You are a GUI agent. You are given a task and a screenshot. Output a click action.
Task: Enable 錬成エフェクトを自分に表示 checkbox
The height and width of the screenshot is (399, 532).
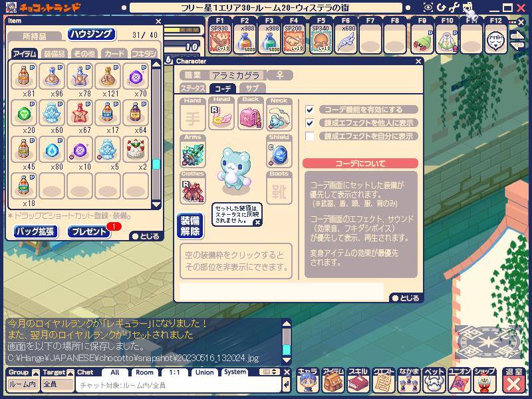309,136
